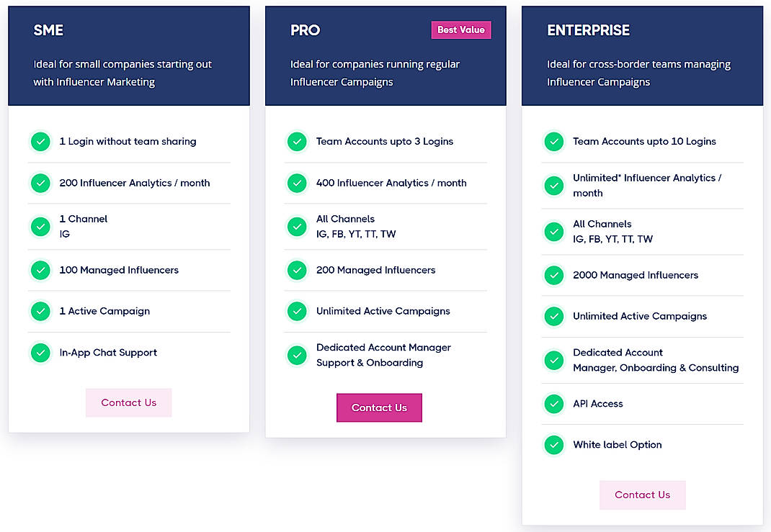This screenshot has height=532, width=771.
Task: Select the check beside All Channels in ENTERPRISE
Action: (553, 231)
